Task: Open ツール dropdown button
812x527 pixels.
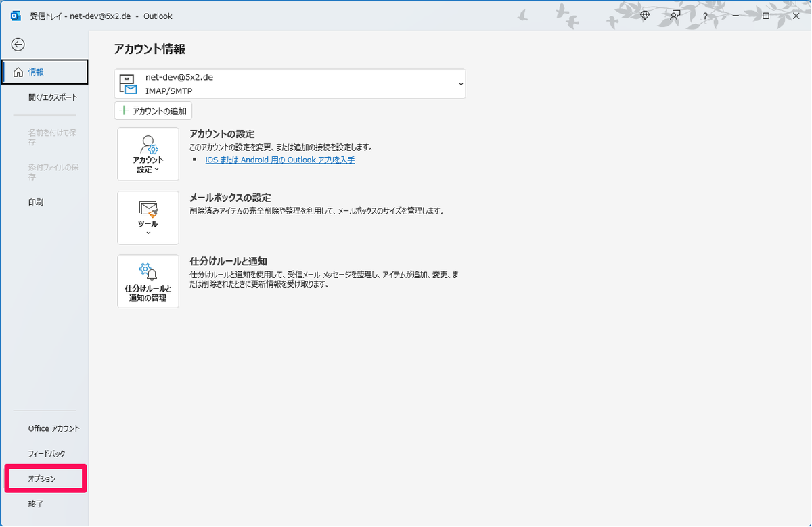Action: [148, 218]
